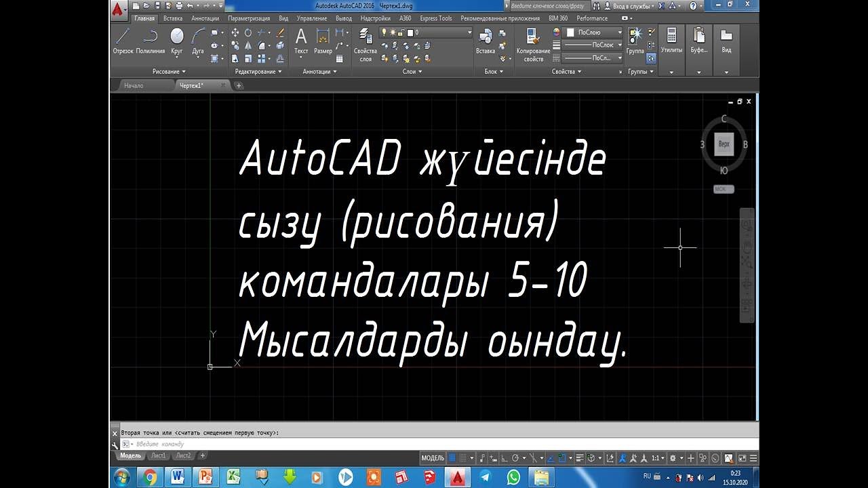Click the white layer color swatch
The width and height of the screenshot is (868, 488).
tap(410, 32)
